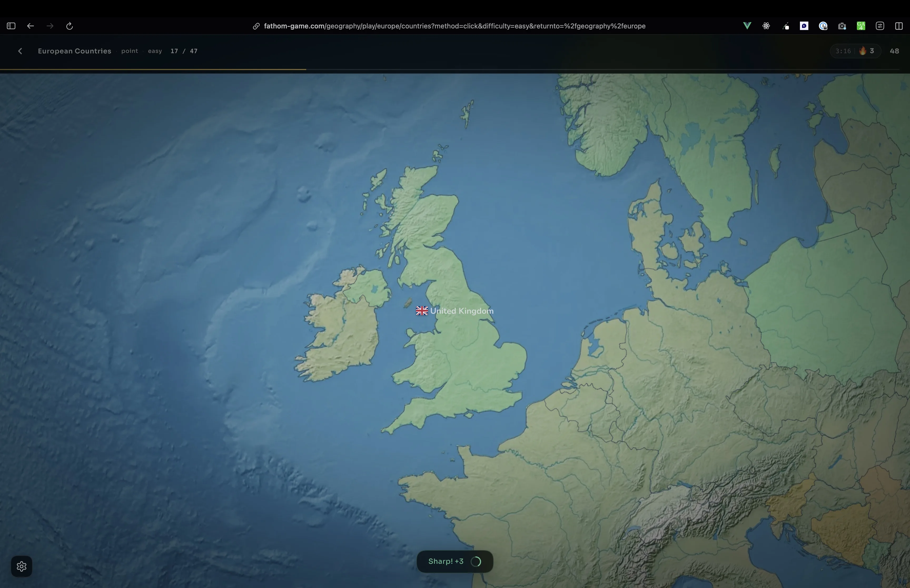Open the GA4 extension icon
The height and width of the screenshot is (588, 910).
pyautogui.click(x=861, y=26)
